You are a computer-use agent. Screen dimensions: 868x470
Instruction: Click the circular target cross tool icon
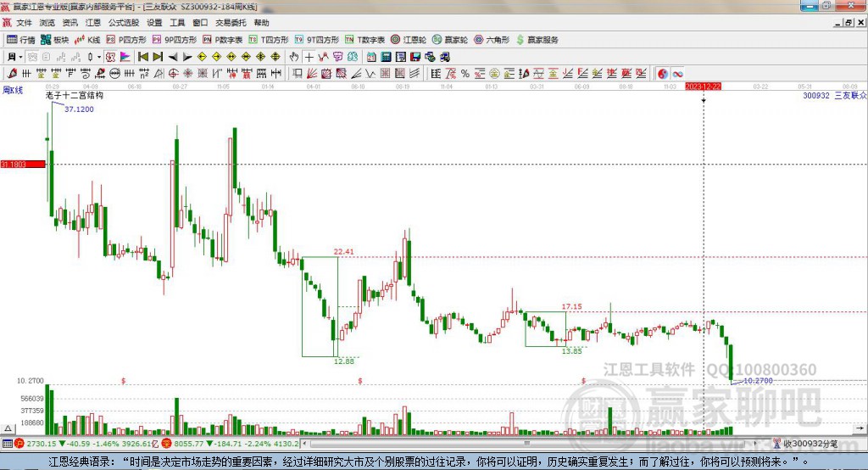pyautogui.click(x=173, y=73)
